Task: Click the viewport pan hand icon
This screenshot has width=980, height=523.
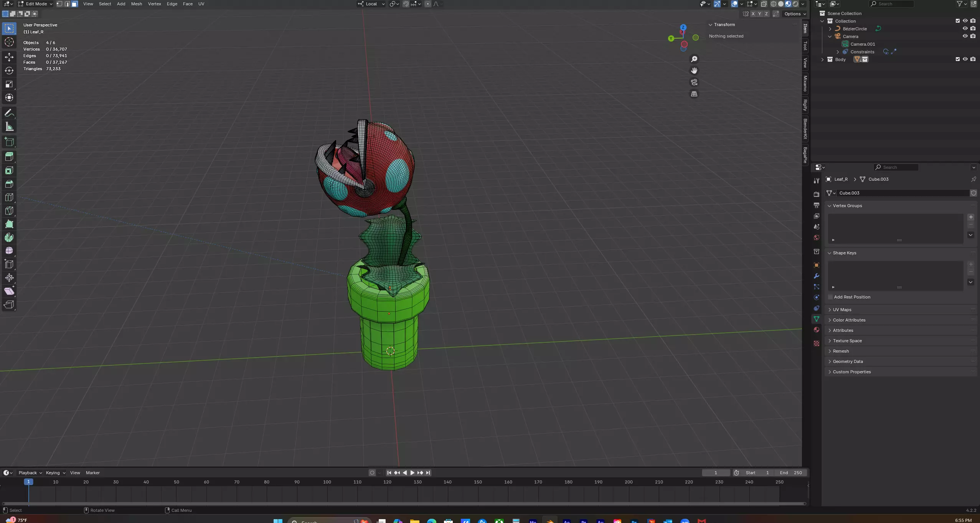Action: pyautogui.click(x=694, y=71)
